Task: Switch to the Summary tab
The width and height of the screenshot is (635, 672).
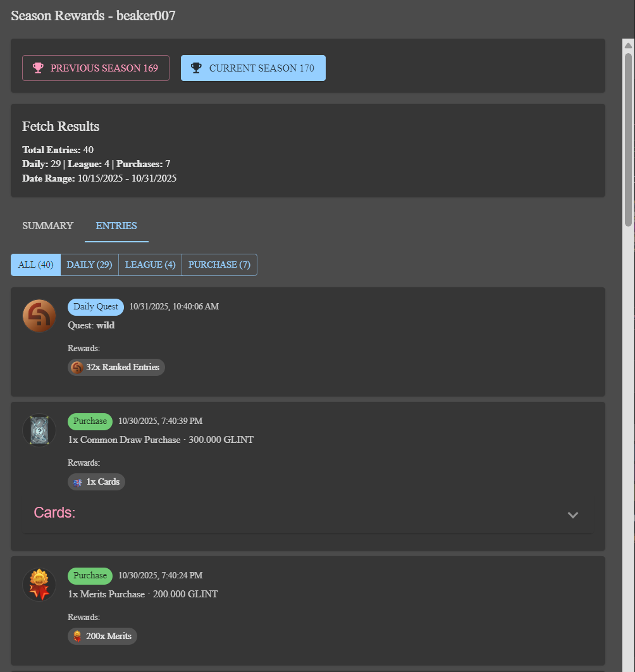Action: pos(47,226)
